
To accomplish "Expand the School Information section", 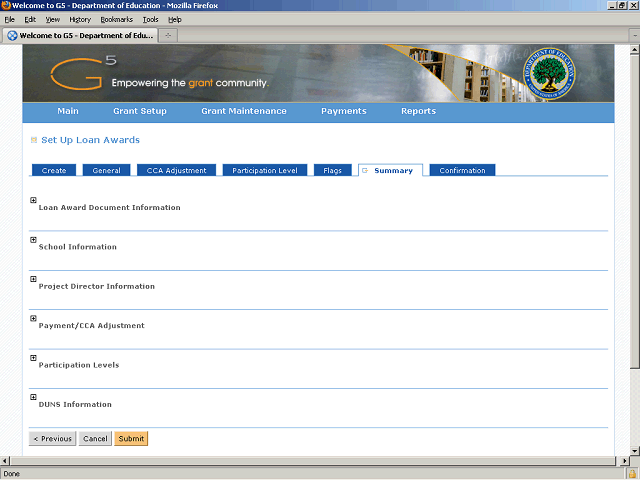I will [33, 240].
